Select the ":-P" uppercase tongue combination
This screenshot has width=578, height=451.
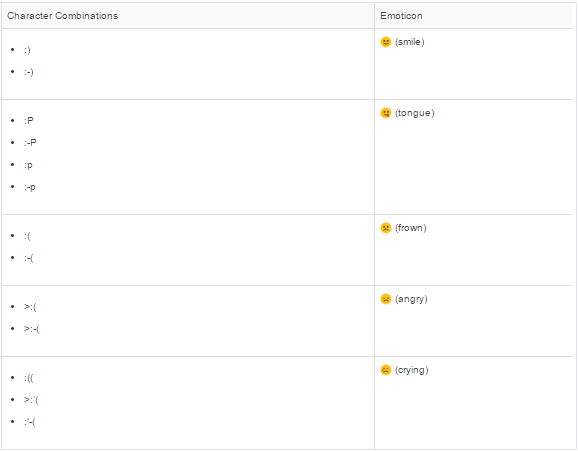30,143
